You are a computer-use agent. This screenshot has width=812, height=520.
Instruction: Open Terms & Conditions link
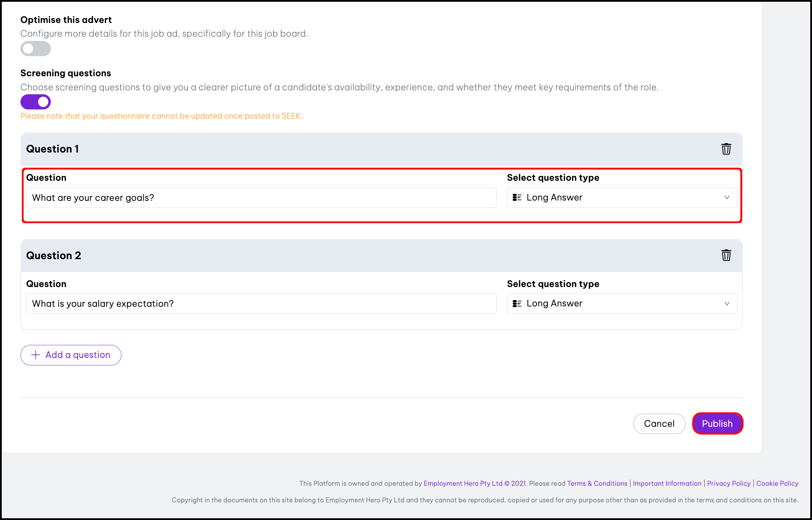click(597, 483)
